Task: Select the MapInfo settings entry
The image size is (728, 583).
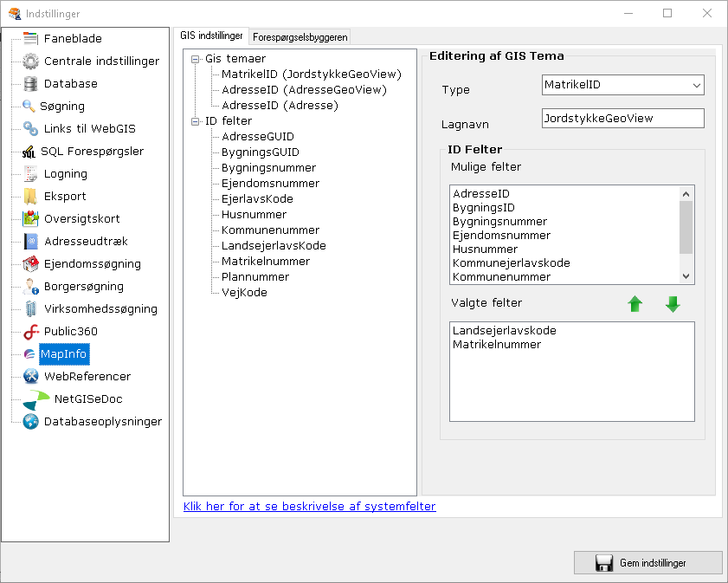Action: [x=64, y=353]
